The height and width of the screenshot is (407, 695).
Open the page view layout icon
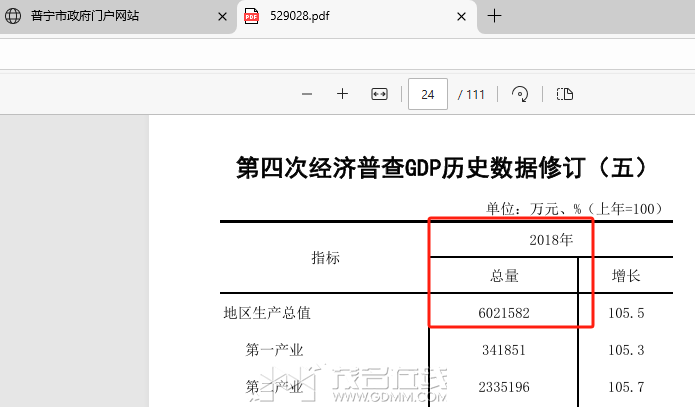tap(565, 94)
